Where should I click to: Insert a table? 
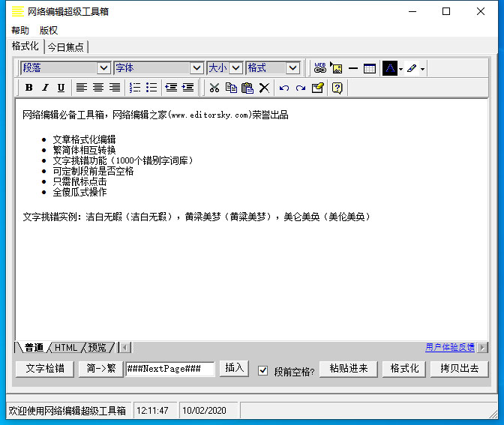click(370, 68)
